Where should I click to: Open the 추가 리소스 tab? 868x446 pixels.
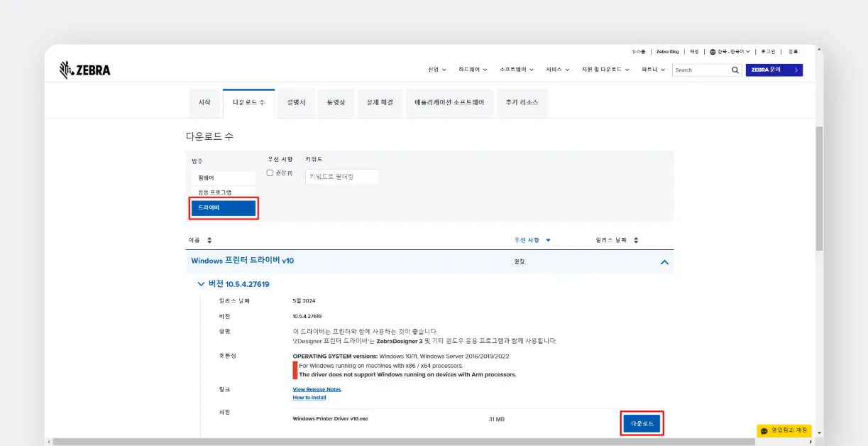[x=522, y=102]
